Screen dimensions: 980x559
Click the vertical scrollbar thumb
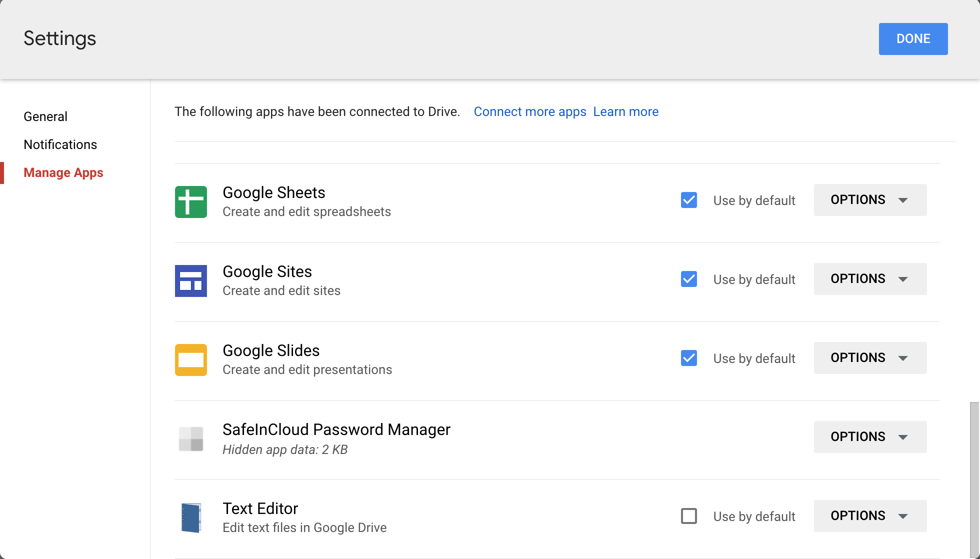pos(974,480)
